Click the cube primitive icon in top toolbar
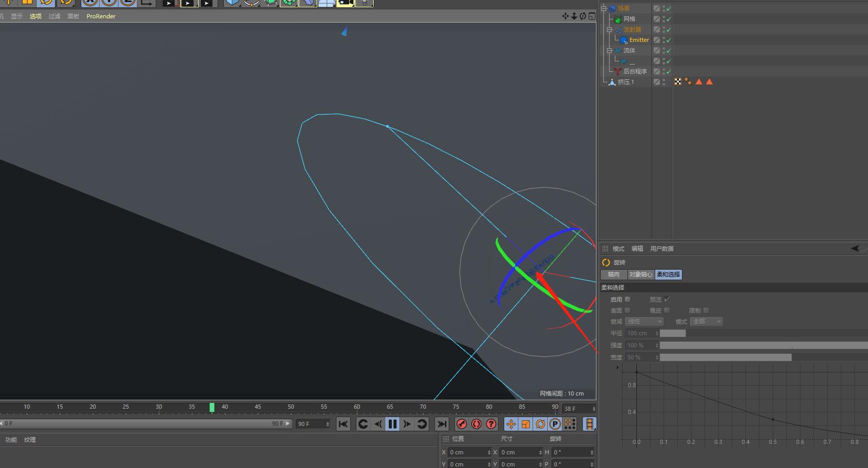The image size is (868, 468). point(232,3)
